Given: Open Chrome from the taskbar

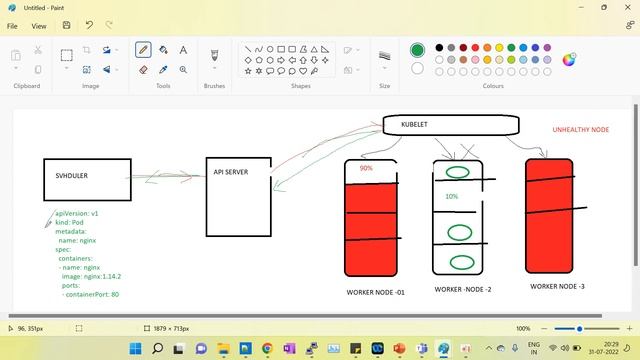Looking at the screenshot, I should tap(267, 348).
